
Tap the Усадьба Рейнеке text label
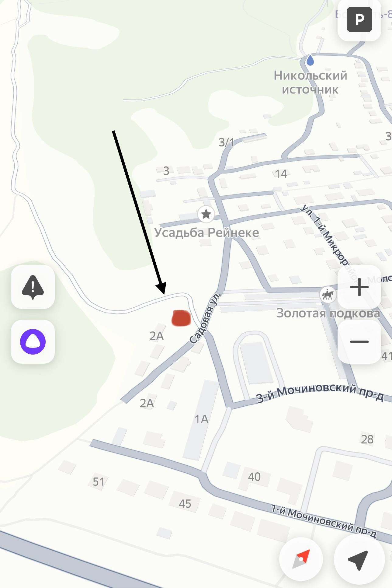coord(206,233)
